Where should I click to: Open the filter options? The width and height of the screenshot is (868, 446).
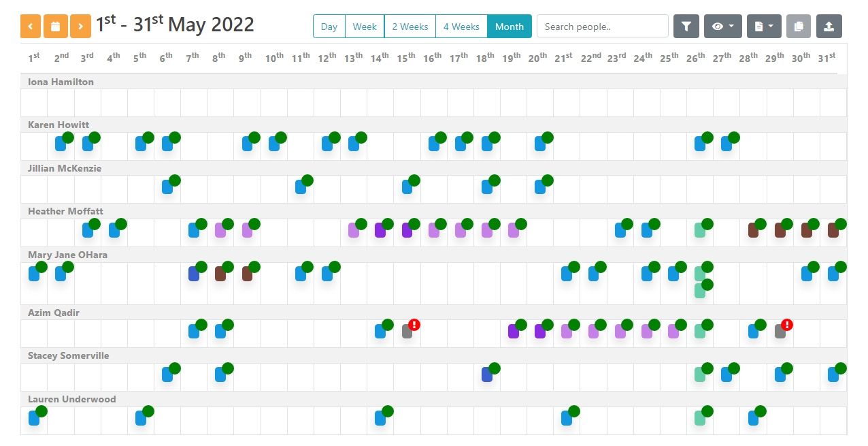[x=686, y=27]
